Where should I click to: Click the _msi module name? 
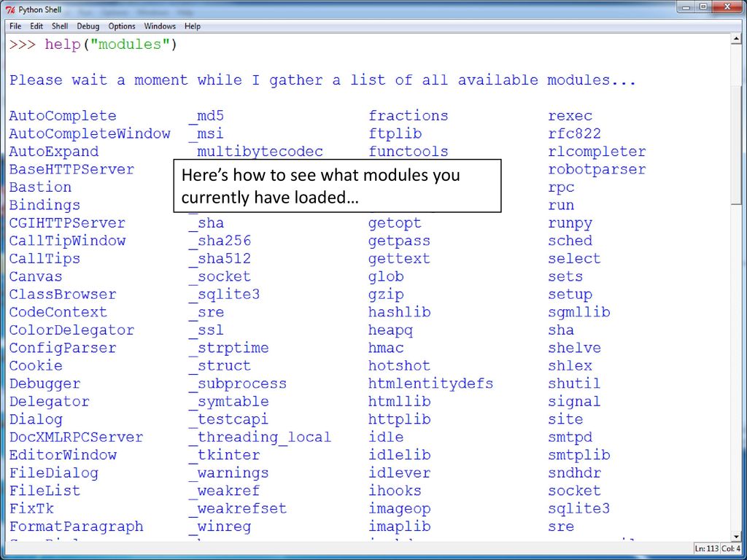(206, 134)
